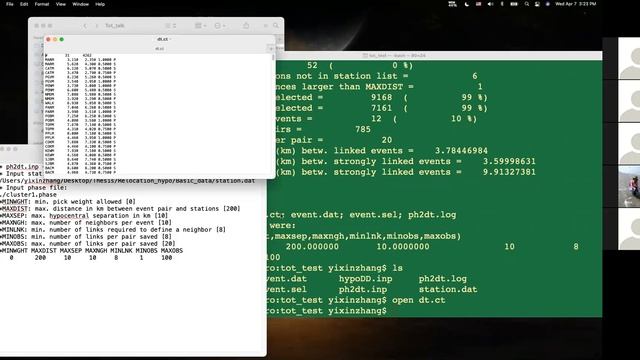Open Spotlight search in menu bar
Viewport: 640px width, 360px height.
point(527,4)
